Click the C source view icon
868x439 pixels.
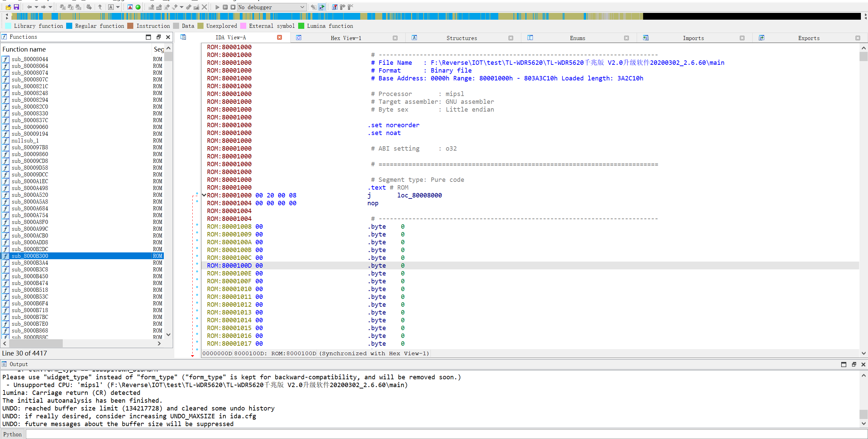[x=314, y=7]
